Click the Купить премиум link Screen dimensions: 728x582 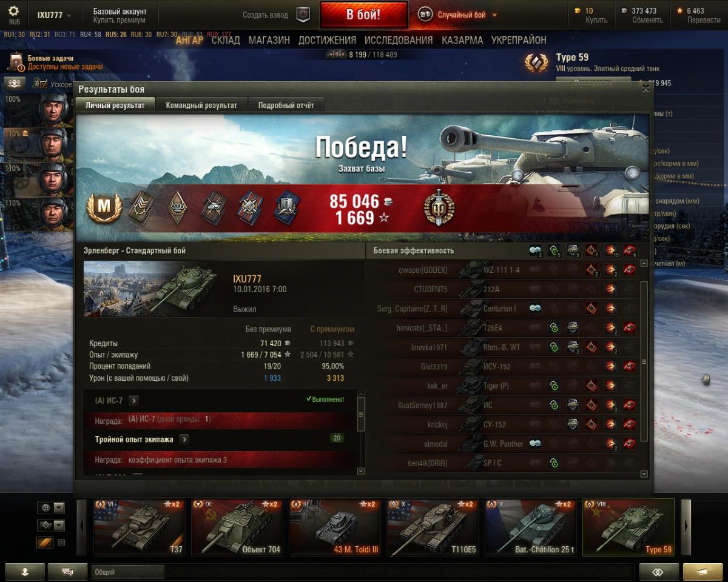120,20
